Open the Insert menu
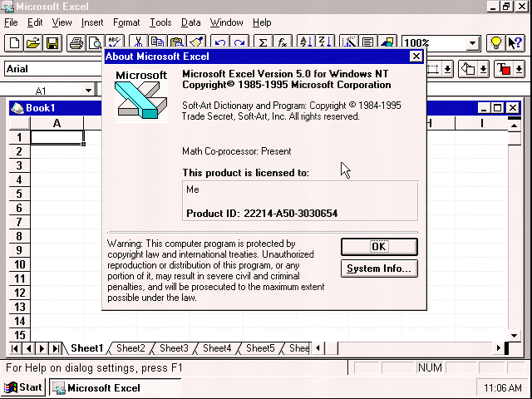 click(92, 22)
